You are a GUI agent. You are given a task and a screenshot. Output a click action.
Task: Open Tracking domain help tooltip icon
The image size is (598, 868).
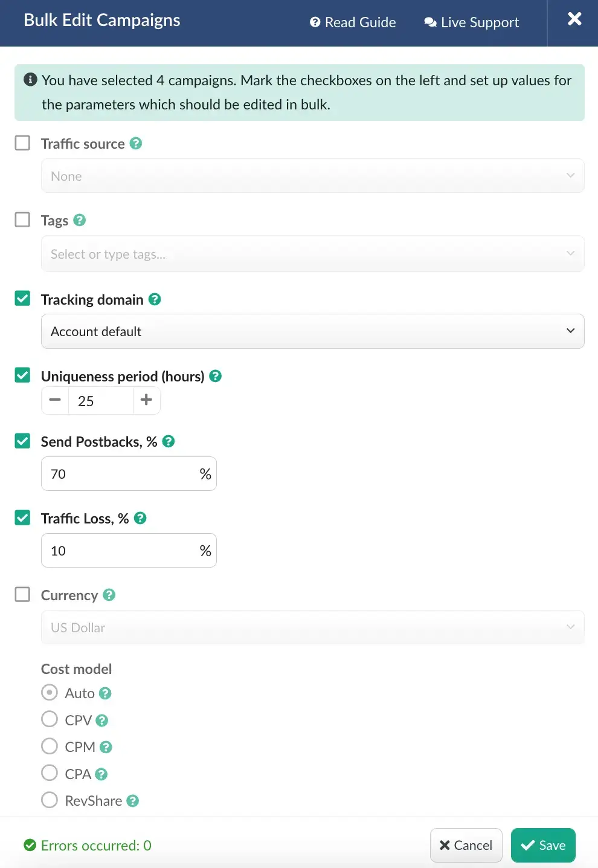(x=155, y=299)
